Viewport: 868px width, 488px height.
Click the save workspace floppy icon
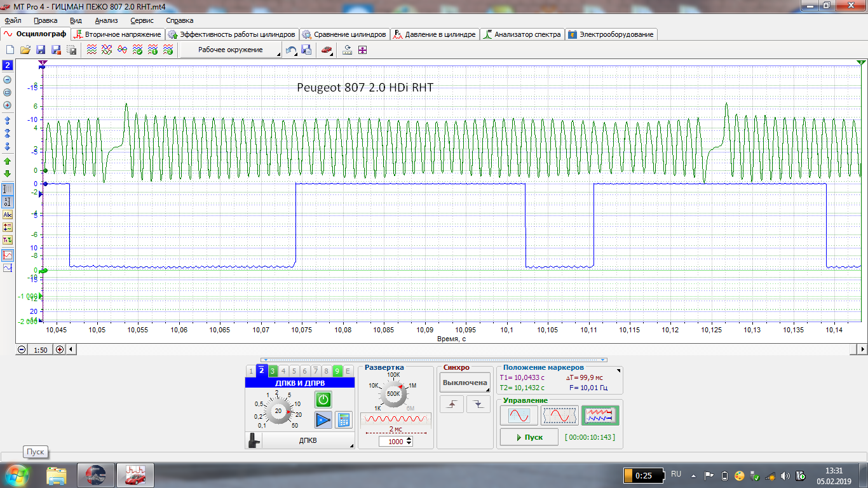[306, 50]
